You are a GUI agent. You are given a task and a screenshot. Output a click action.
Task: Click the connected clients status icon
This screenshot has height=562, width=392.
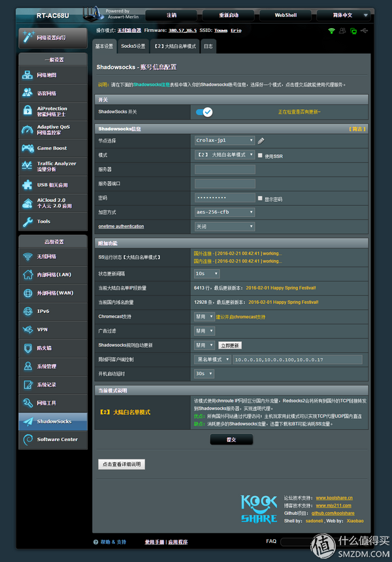point(342,31)
